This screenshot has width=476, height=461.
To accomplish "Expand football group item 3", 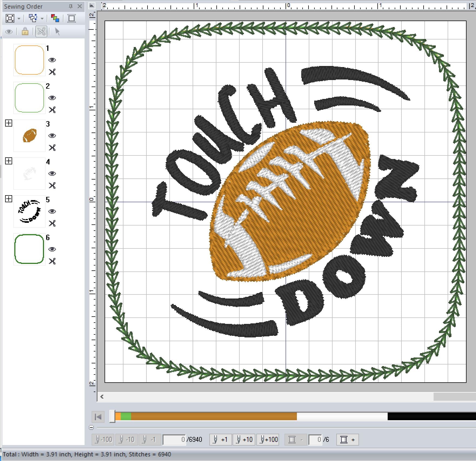I will click(9, 123).
